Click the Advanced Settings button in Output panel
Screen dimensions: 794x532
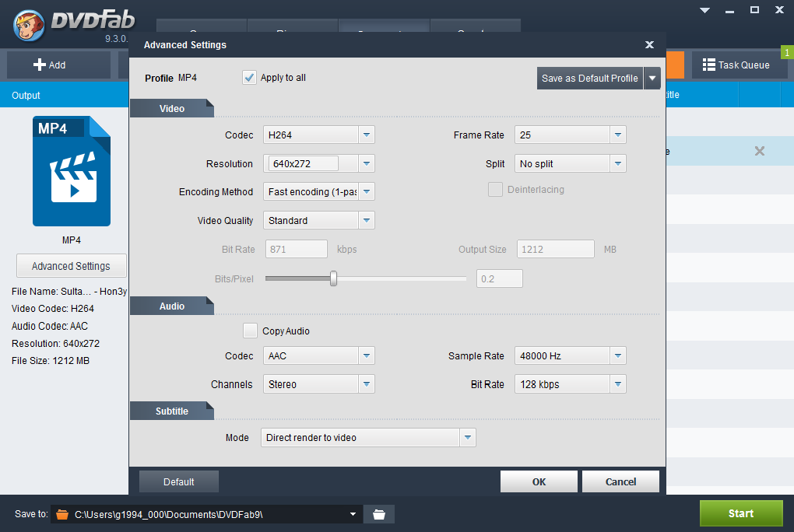pos(71,266)
